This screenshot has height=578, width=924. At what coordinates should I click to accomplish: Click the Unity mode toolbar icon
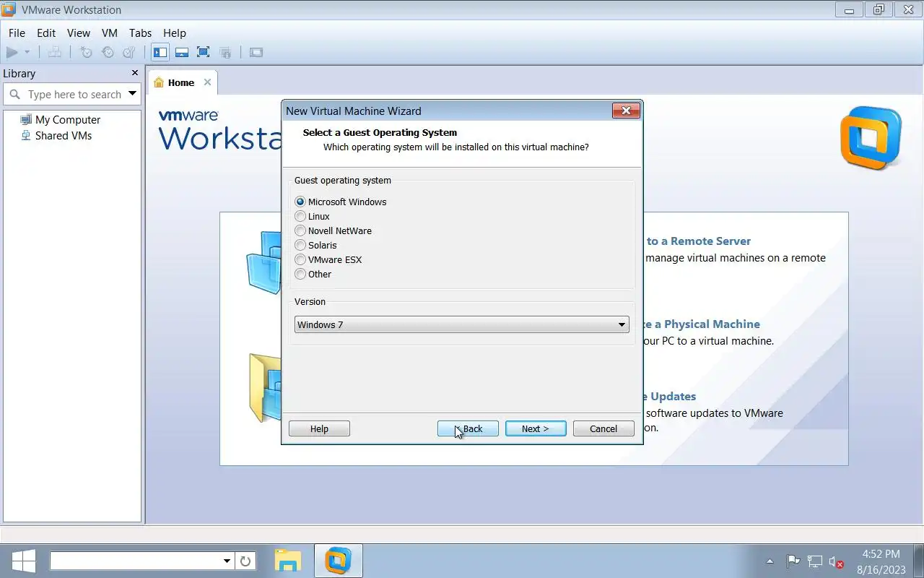coord(225,52)
